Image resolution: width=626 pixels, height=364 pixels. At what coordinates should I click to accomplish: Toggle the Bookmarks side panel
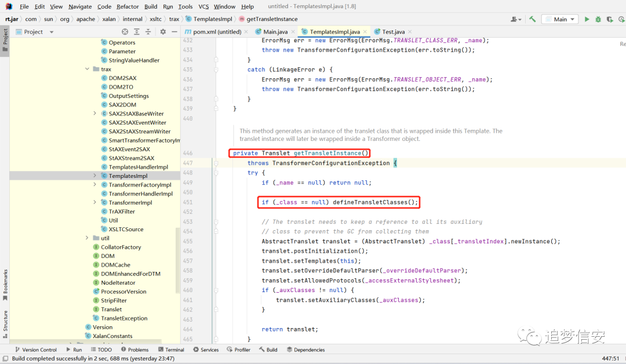(x=5, y=285)
